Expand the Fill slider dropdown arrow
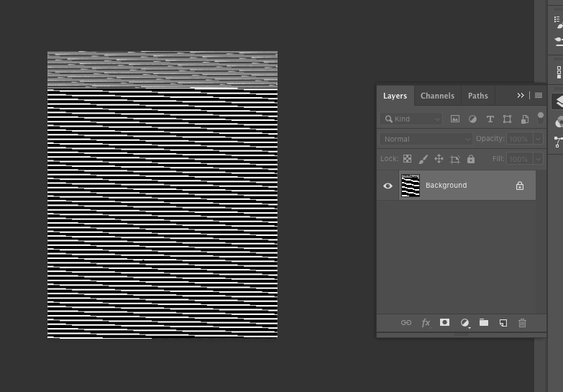The width and height of the screenshot is (563, 392). (538, 159)
